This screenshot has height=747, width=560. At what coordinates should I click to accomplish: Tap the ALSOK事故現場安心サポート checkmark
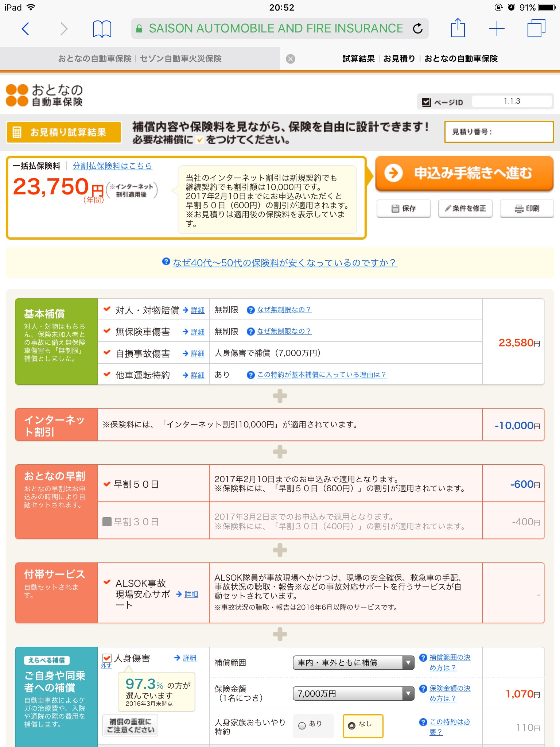[107, 582]
